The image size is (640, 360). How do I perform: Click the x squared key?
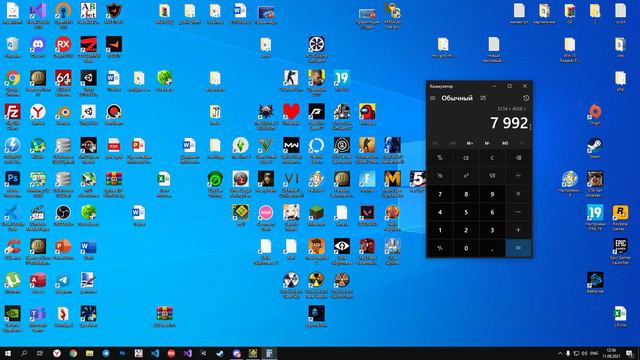click(x=466, y=176)
